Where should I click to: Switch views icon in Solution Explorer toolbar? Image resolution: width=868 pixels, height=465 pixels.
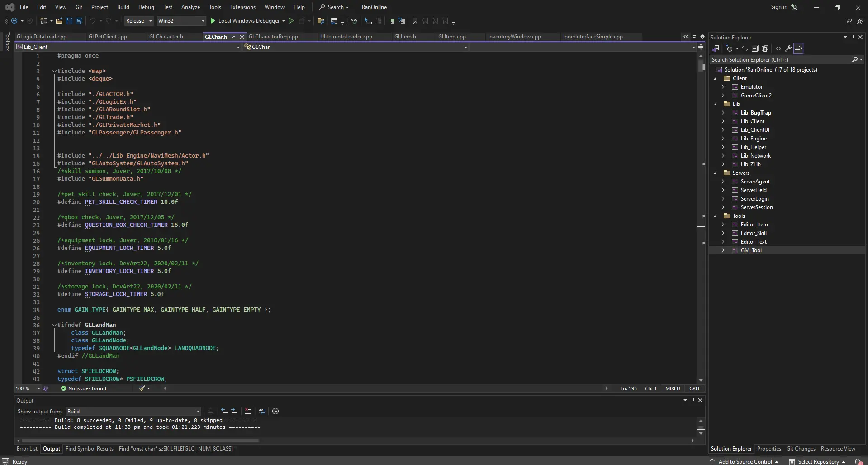pos(716,48)
